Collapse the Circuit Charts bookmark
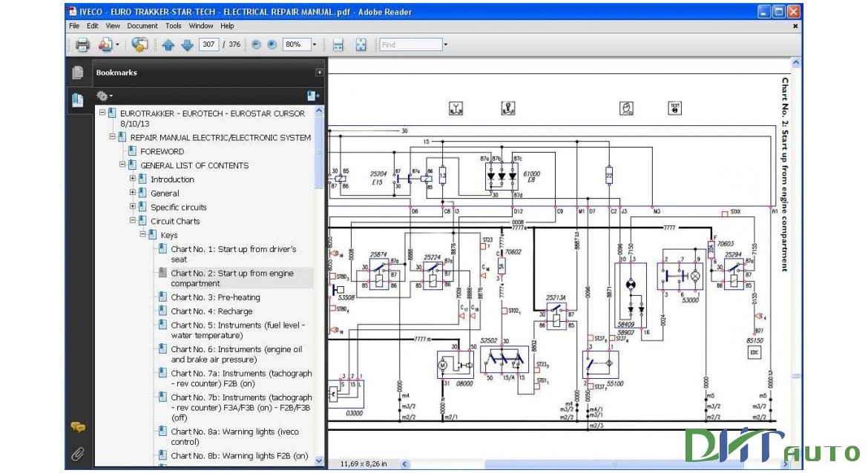Image resolution: width=868 pixels, height=473 pixels. point(133,220)
